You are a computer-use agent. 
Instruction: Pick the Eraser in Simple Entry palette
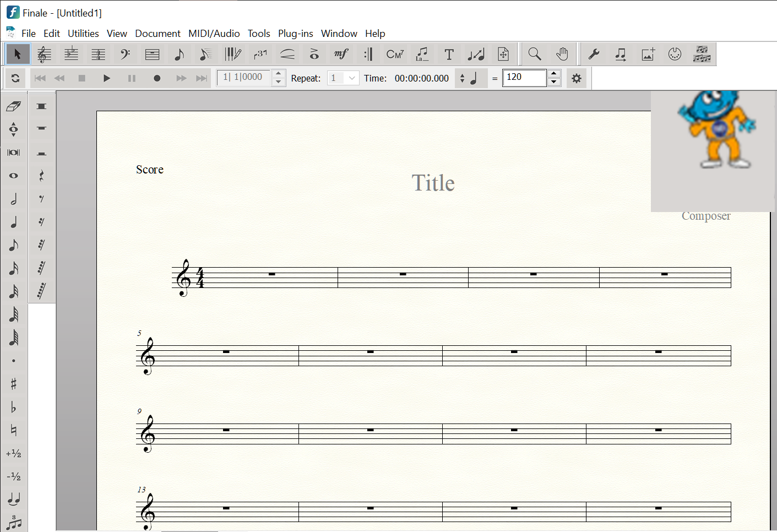click(14, 106)
